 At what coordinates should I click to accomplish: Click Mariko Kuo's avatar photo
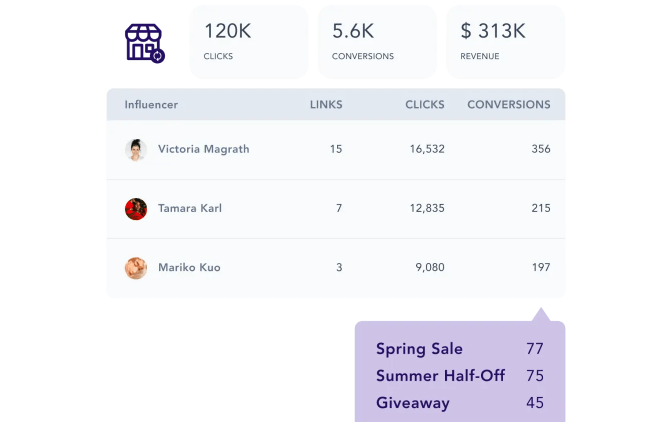(136, 268)
